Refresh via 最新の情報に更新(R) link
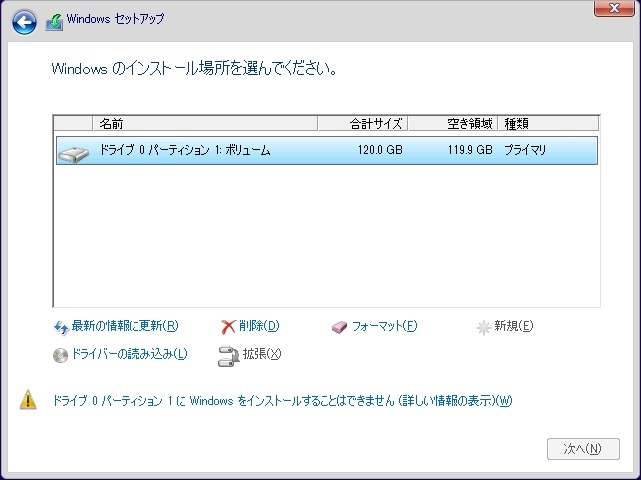Viewport: 641px width, 480px height. click(x=125, y=326)
